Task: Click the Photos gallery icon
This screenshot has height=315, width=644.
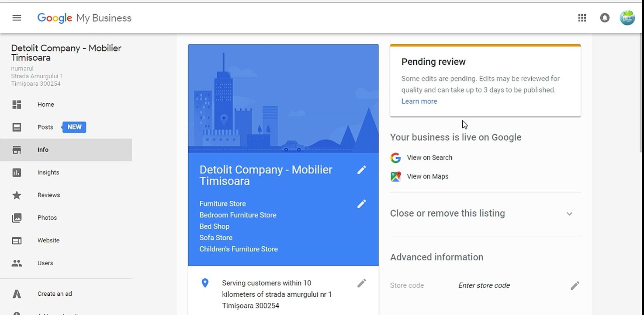Action: point(17,218)
